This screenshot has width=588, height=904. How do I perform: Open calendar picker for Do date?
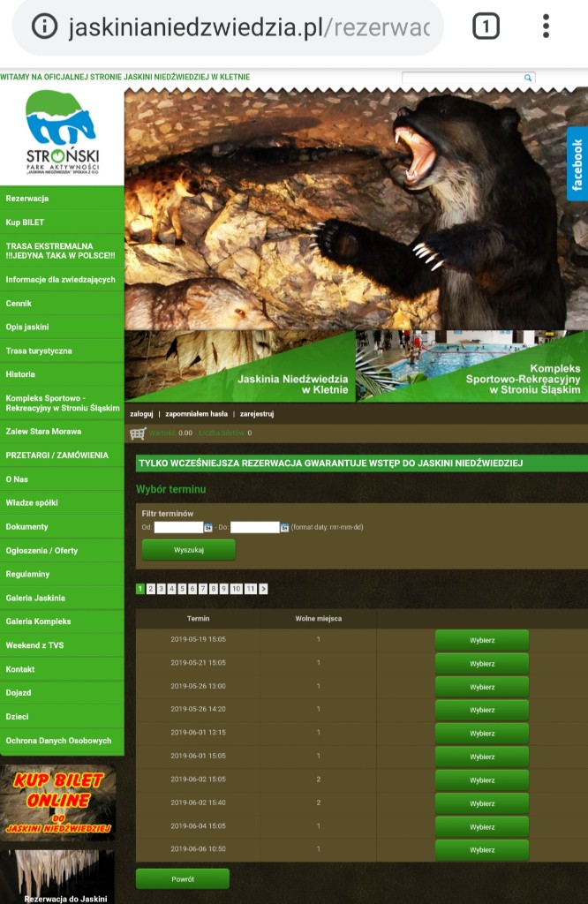(284, 528)
